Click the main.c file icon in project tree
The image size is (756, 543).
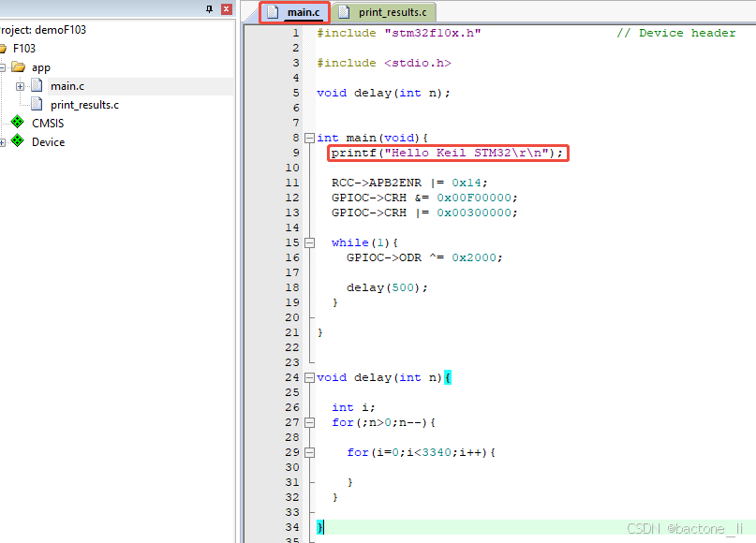pos(36,85)
